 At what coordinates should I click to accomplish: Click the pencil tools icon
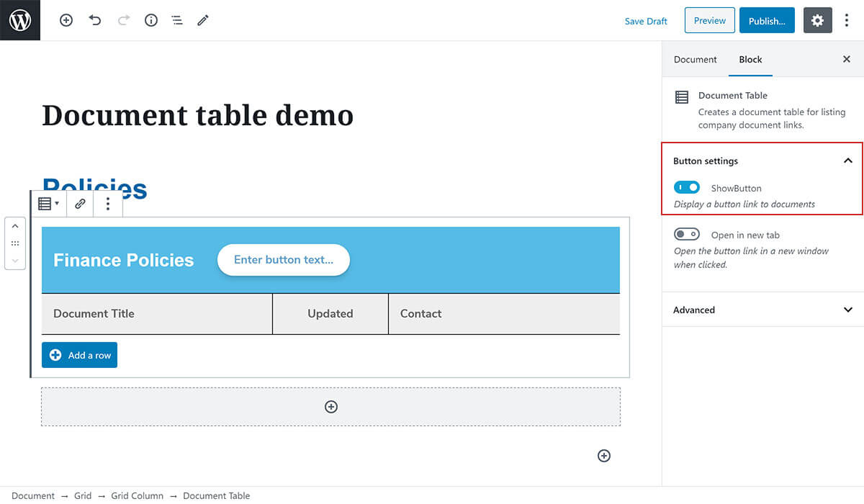pos(203,21)
